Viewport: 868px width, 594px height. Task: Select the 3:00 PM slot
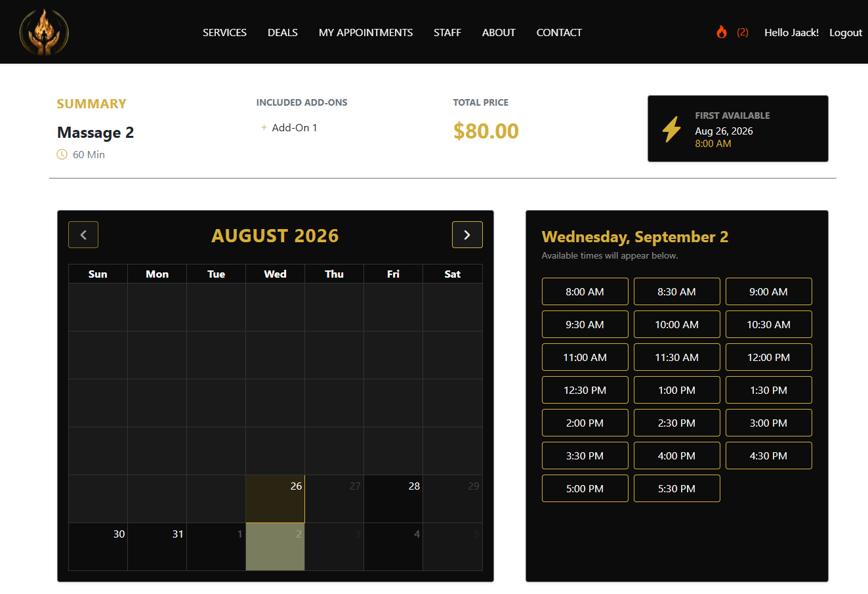pos(769,423)
